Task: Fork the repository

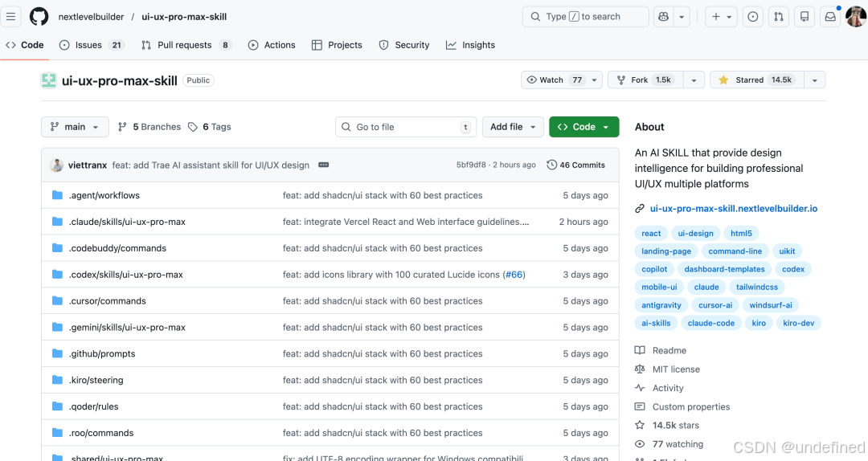Action: pos(645,80)
